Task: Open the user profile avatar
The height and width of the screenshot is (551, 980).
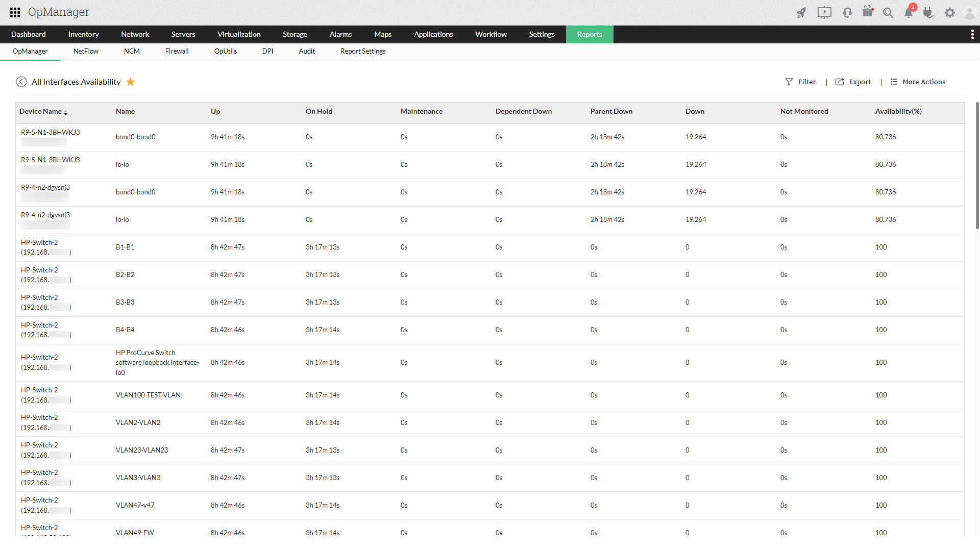Action: (969, 13)
